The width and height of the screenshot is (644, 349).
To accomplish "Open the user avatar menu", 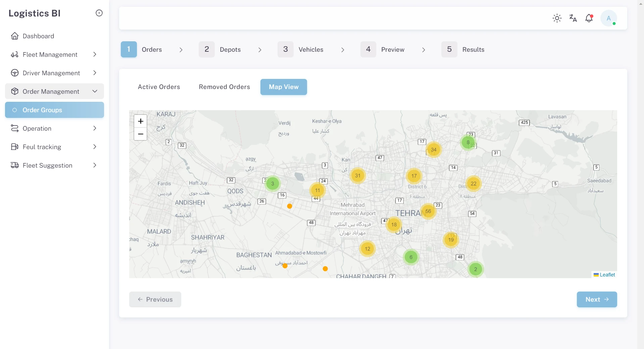I will (x=609, y=18).
